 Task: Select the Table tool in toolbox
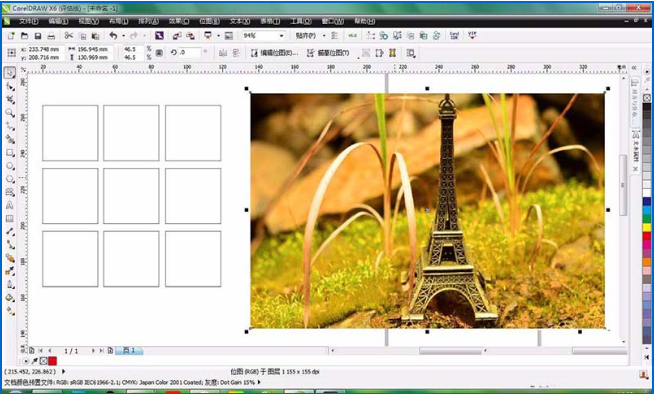point(10,219)
